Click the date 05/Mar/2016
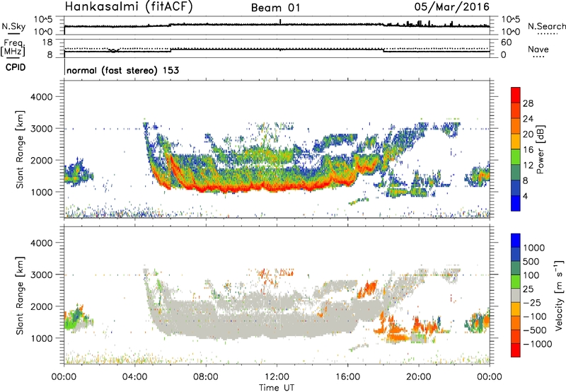The image size is (566, 392). pos(451,7)
